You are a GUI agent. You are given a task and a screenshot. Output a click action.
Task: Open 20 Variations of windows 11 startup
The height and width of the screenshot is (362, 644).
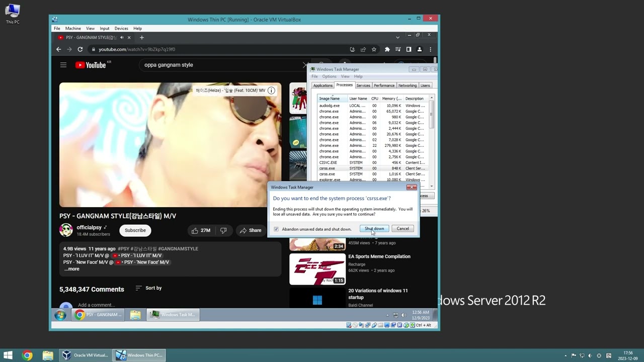click(378, 294)
